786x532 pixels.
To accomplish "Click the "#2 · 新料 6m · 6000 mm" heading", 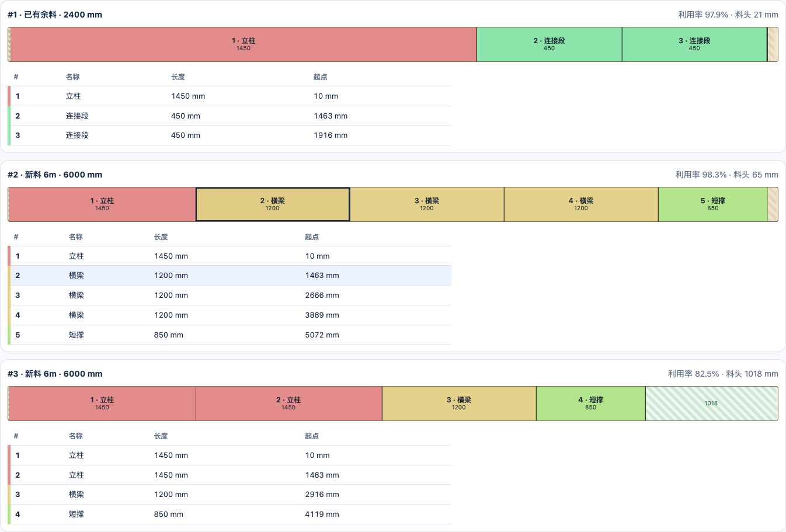I will coord(55,175).
